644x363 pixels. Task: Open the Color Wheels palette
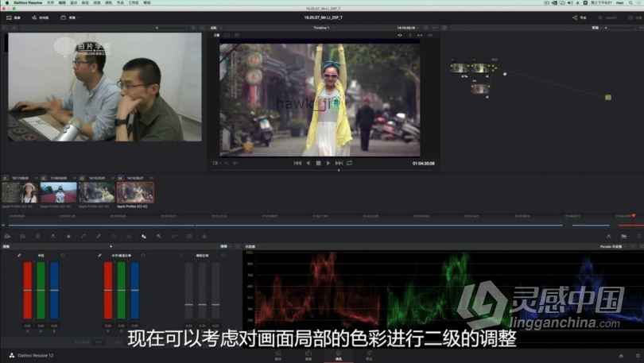pyautogui.click(x=38, y=236)
